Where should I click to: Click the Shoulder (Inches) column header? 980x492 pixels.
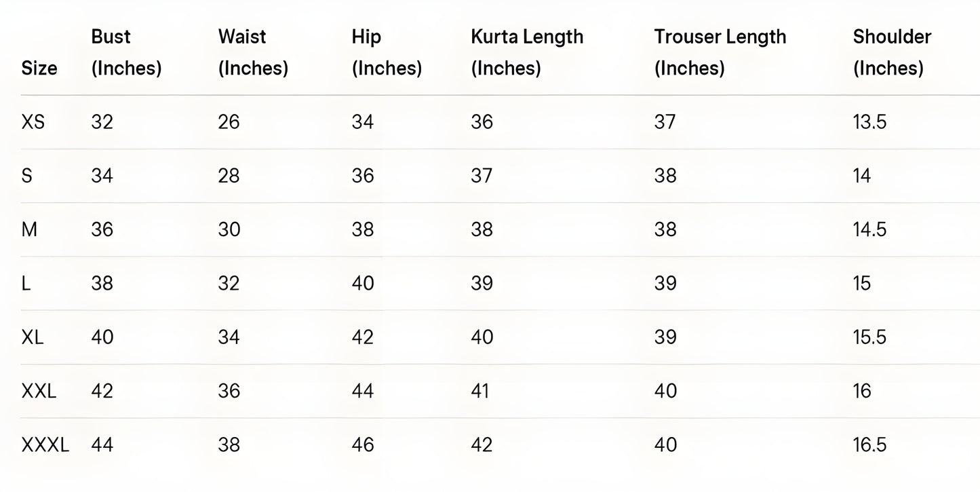point(892,52)
